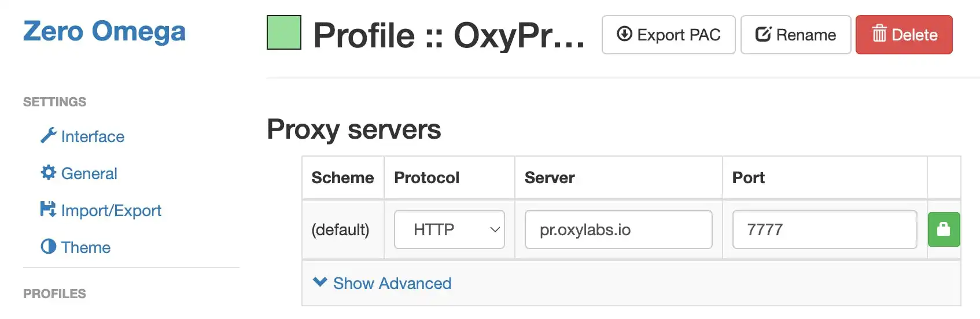Click the pencil icon in Rename
Image resolution: width=980 pixels, height=319 pixels.
763,34
